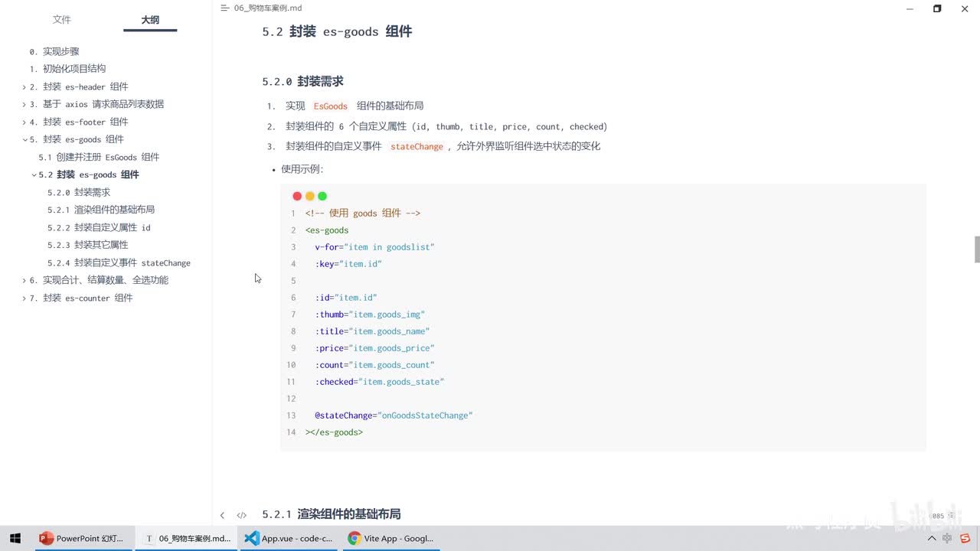Click code line v-for="item in goodslist"
Image resolution: width=980 pixels, height=551 pixels.
(x=374, y=247)
